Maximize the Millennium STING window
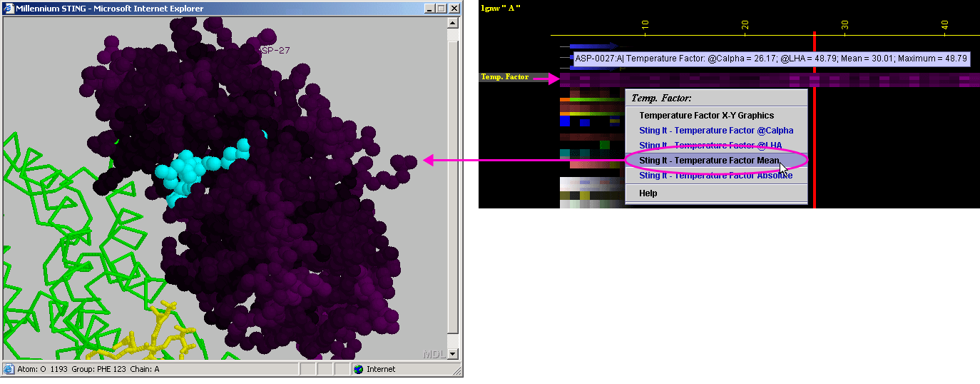This screenshot has width=980, height=384. tap(441, 9)
